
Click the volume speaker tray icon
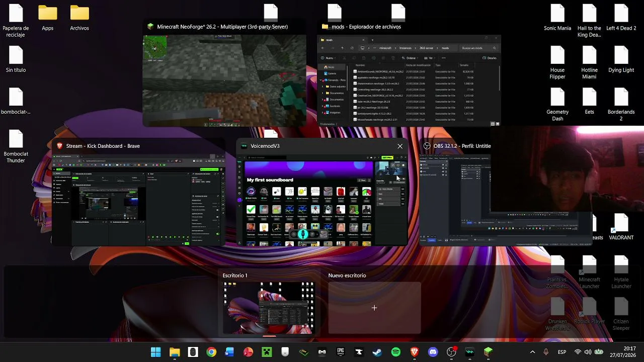click(x=588, y=352)
